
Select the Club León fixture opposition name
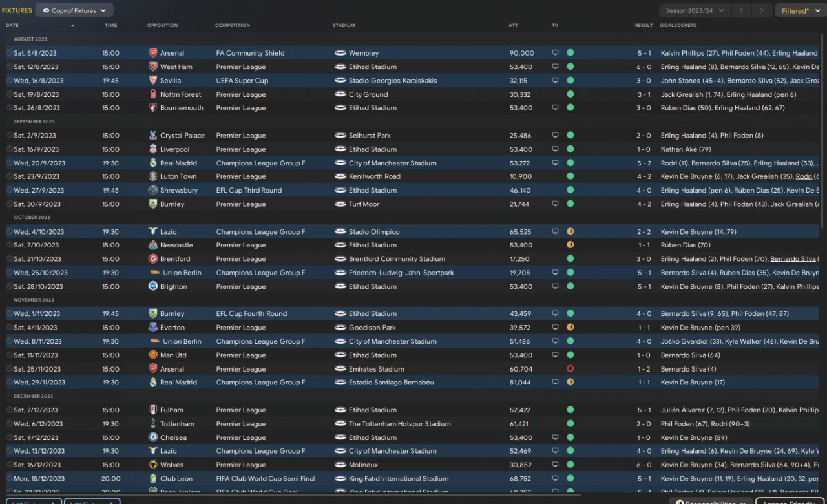click(176, 479)
